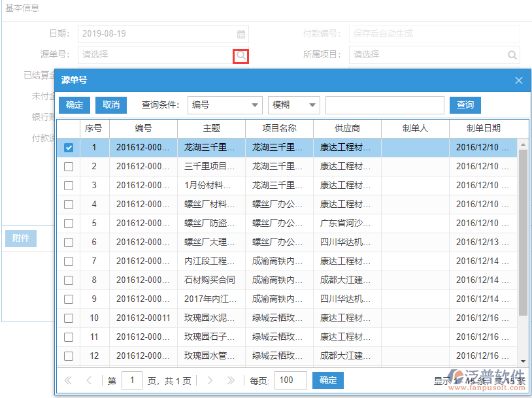The height and width of the screenshot is (398, 532).
Task: Check the checkbox for 螺丝厂防盗 row
Action: [69, 224]
